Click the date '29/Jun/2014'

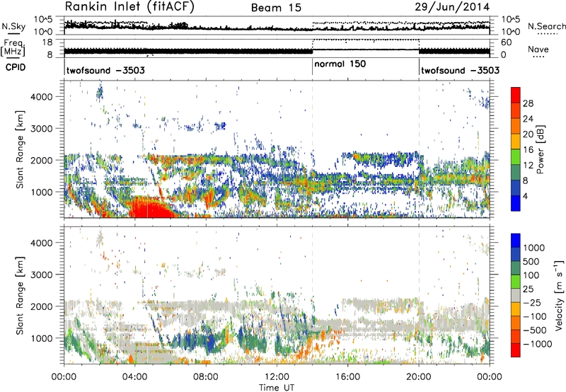pos(452,7)
